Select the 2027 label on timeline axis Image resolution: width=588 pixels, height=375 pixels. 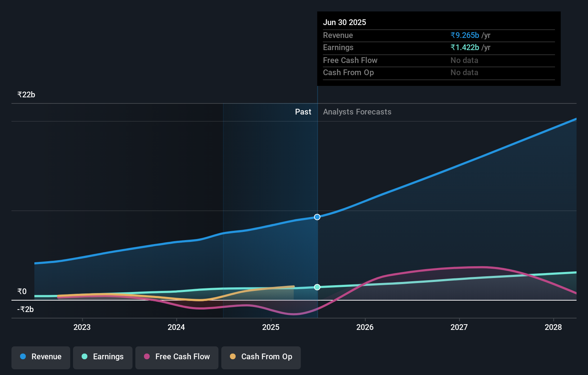pyautogui.click(x=459, y=327)
